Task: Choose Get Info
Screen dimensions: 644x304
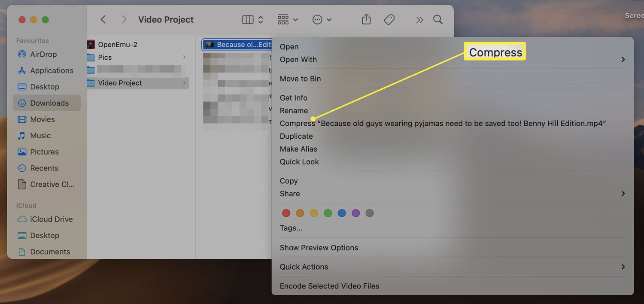Action: coord(294,98)
